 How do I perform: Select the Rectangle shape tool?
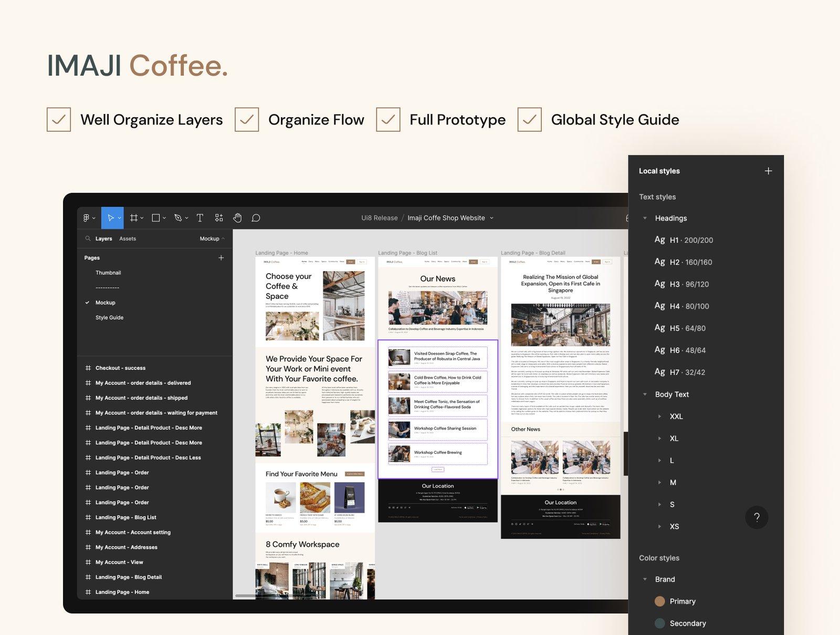(x=156, y=218)
